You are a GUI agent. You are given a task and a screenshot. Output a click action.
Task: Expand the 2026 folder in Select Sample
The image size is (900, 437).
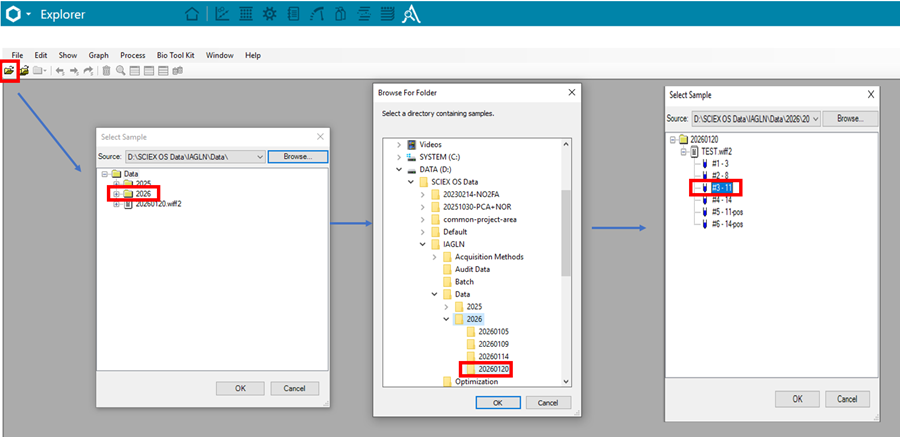pos(116,193)
